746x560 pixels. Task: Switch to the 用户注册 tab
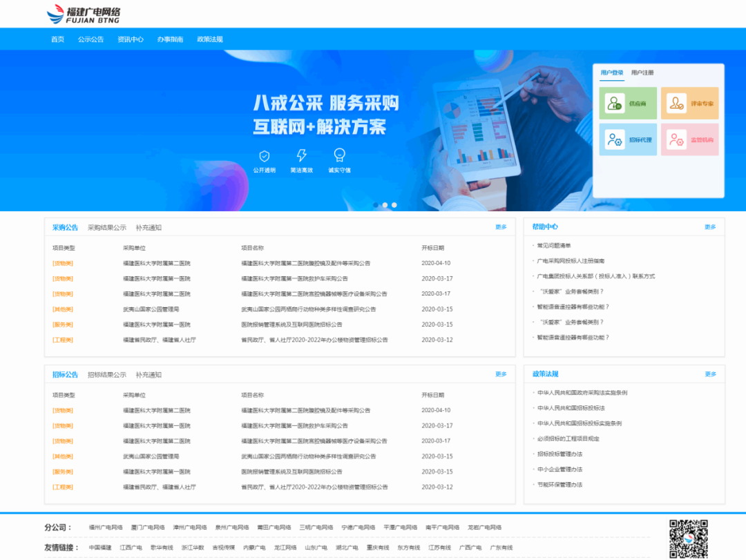click(x=642, y=73)
